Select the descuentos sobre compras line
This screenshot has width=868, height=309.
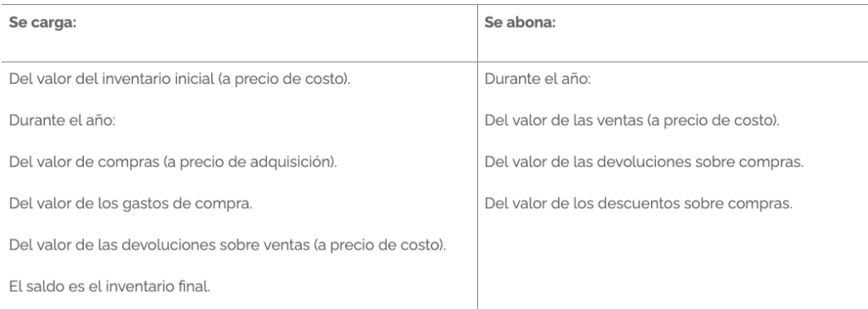(639, 203)
